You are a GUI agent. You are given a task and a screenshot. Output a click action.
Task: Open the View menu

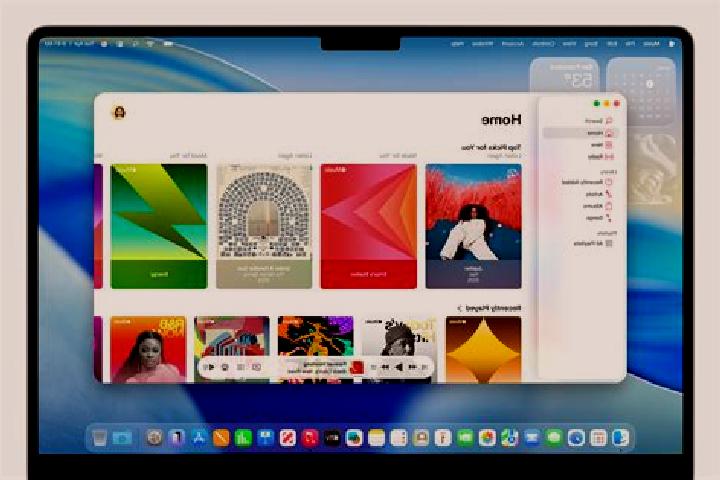point(569,44)
